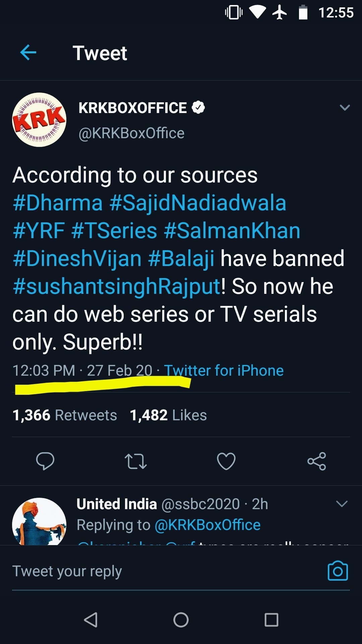362x644 pixels.
Task: View the 1,366 Retweets list
Action: [65, 415]
